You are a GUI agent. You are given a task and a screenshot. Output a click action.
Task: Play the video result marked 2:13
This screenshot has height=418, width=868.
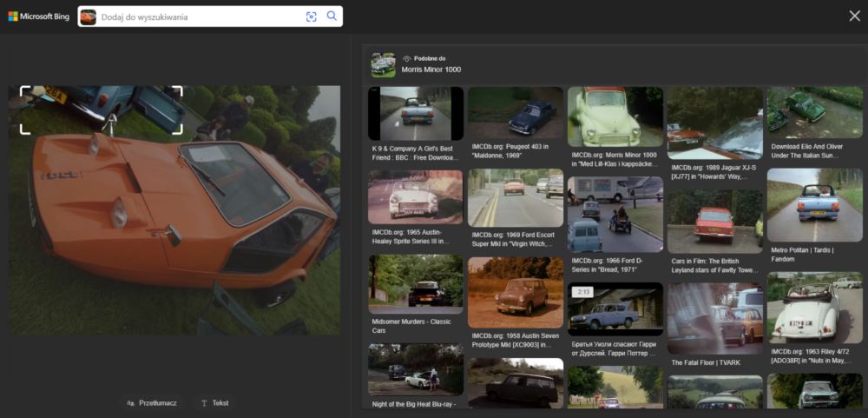tap(615, 309)
